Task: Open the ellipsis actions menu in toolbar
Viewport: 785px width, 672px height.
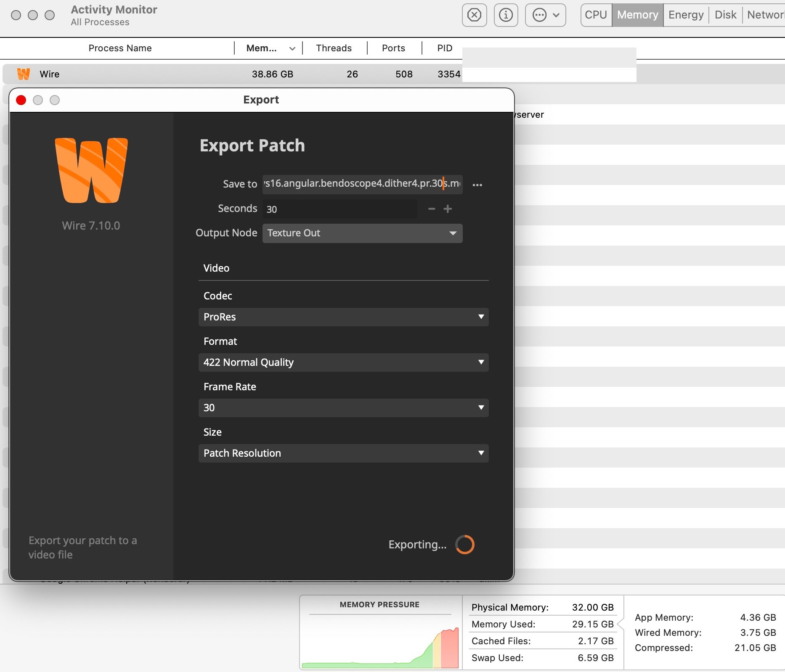Action: coord(545,15)
